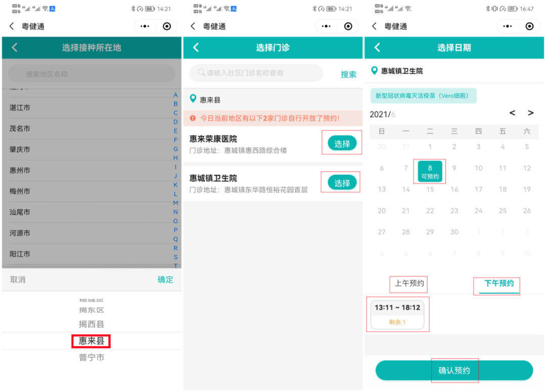Pick 揭东区 in the district picker
Screen dimensions: 546x392
pos(91,310)
